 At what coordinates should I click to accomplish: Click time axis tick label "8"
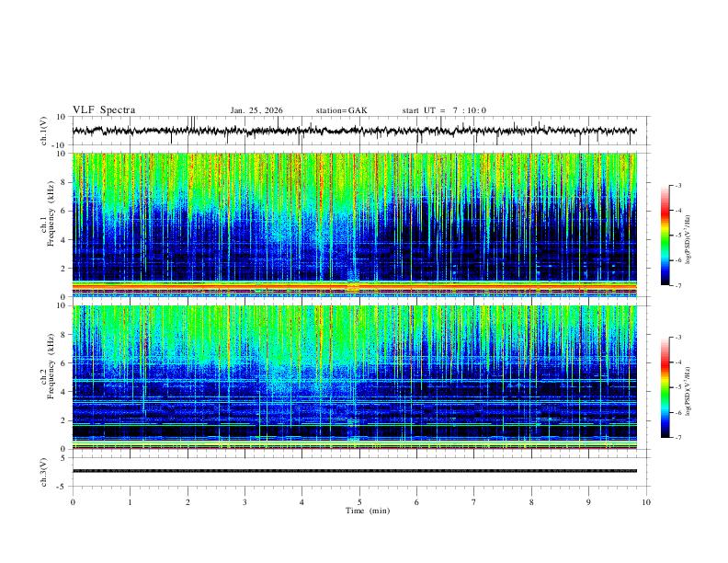pyautogui.click(x=531, y=502)
